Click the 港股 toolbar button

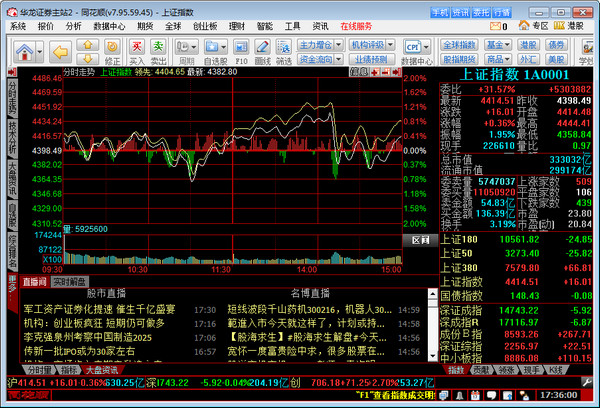coord(528,45)
